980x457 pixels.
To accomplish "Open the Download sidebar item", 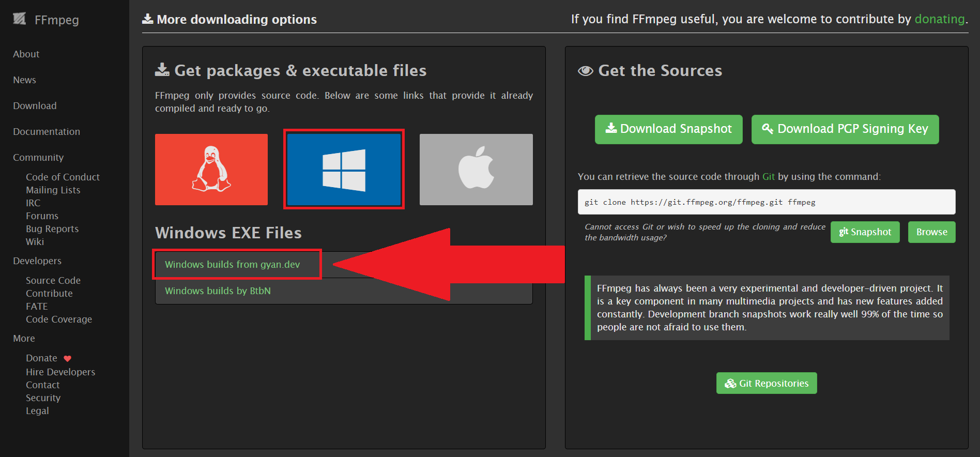I will (35, 106).
